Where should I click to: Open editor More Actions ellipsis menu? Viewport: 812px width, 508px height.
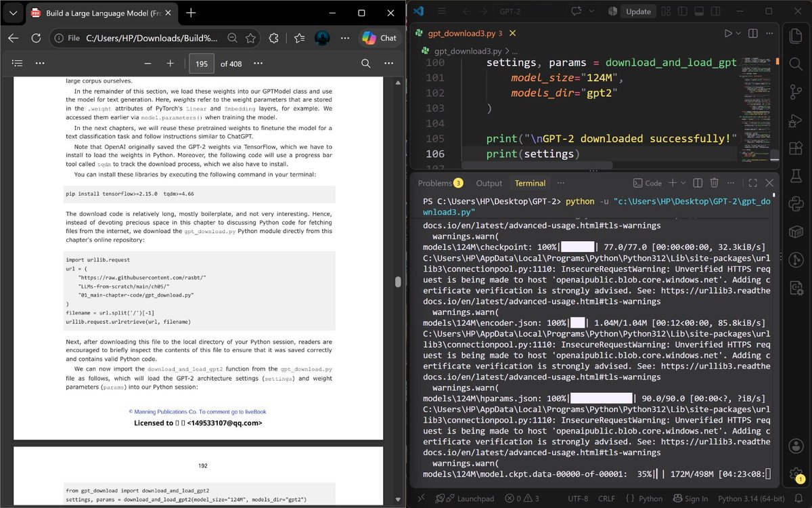click(x=769, y=33)
